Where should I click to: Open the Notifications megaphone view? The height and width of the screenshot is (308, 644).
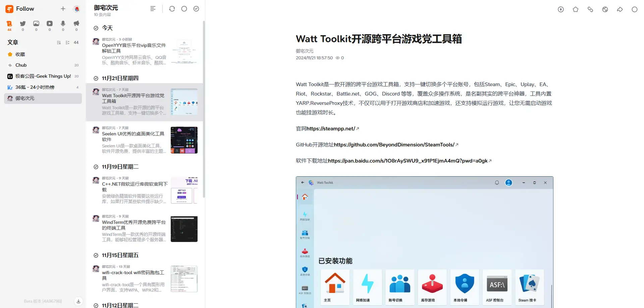76,23
